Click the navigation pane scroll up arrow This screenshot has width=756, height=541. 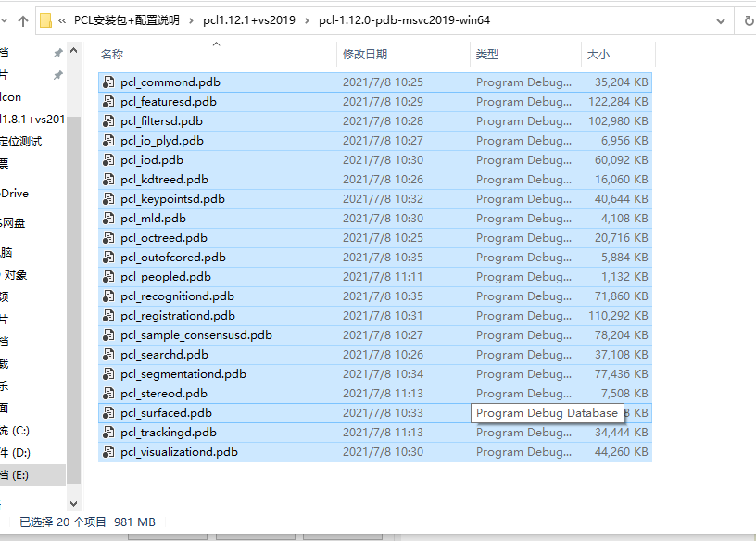[74, 50]
